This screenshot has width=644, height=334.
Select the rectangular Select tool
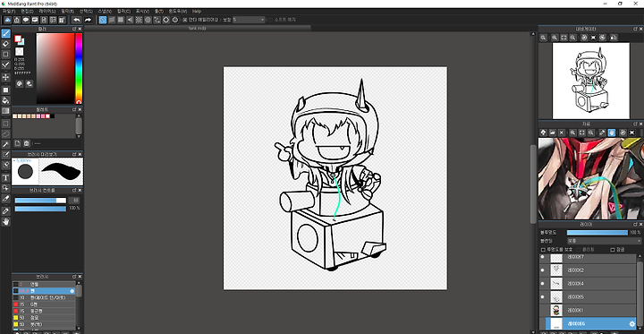tap(5, 124)
